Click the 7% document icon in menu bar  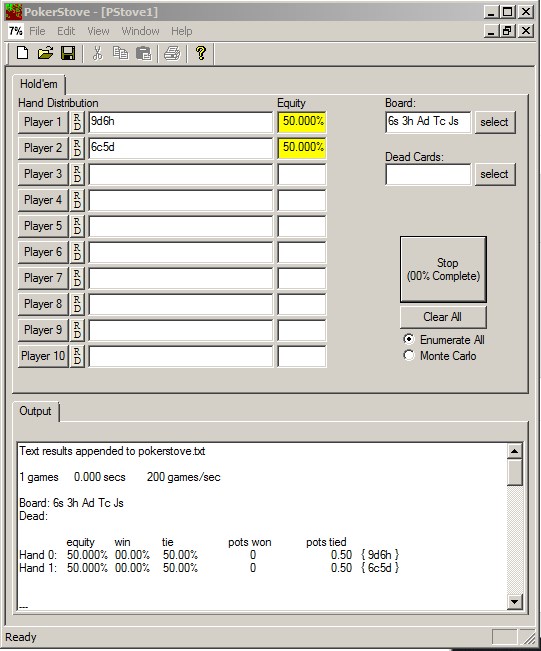(16, 31)
